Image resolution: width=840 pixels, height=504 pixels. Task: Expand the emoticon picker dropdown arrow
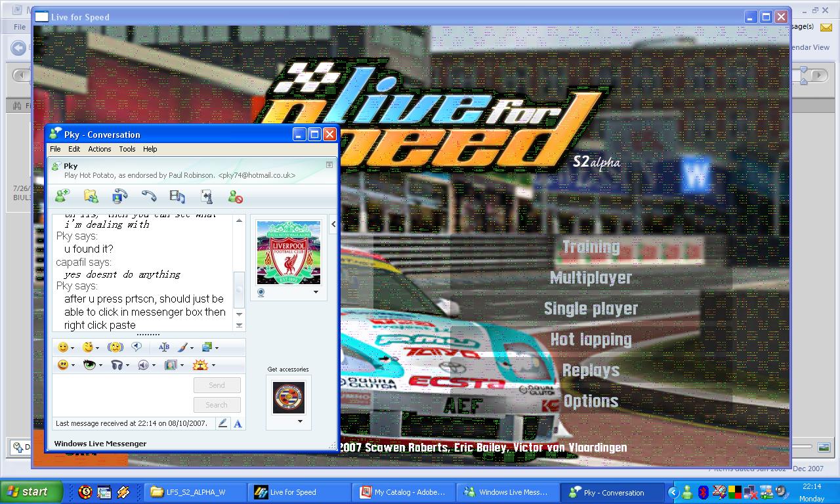[x=72, y=348]
